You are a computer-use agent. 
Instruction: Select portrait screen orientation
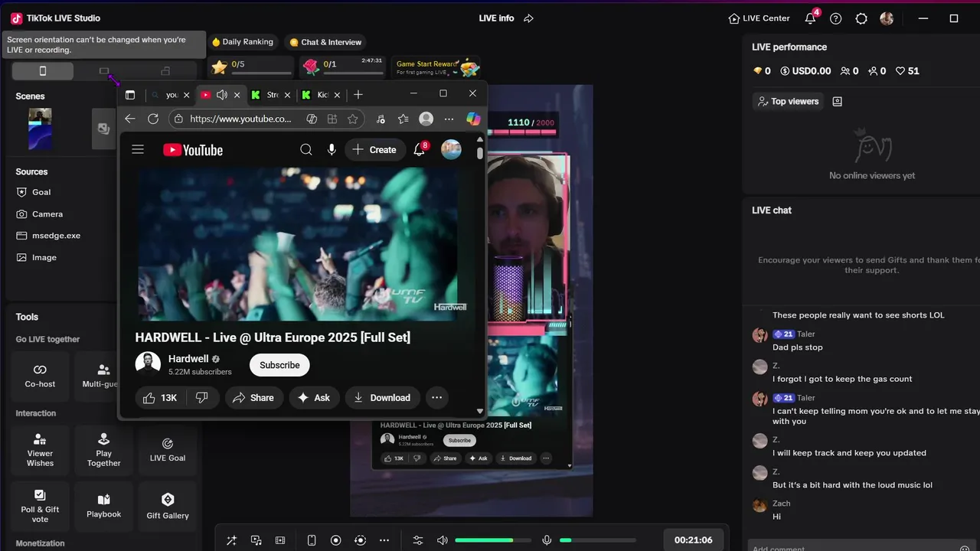click(x=43, y=71)
